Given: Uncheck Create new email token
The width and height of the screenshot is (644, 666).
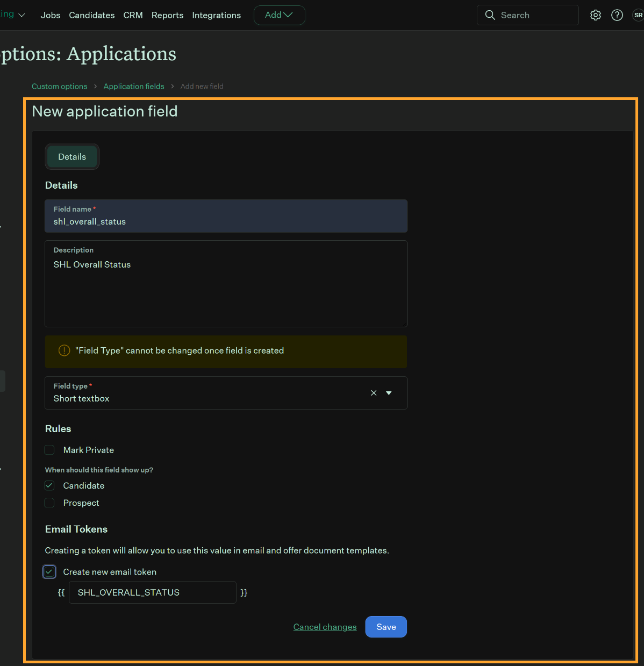Looking at the screenshot, I should pyautogui.click(x=49, y=572).
